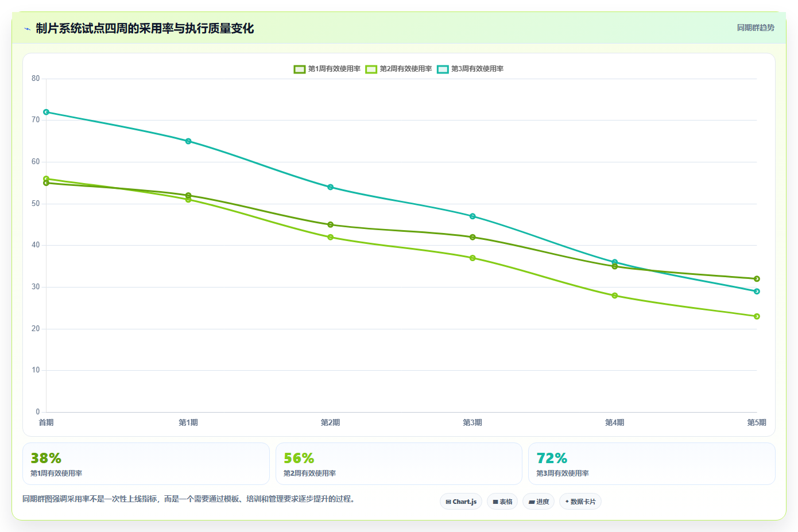Screen dimensions: 798x532
Task: Click the light green point at 第4期 (28)
Action: point(615,296)
